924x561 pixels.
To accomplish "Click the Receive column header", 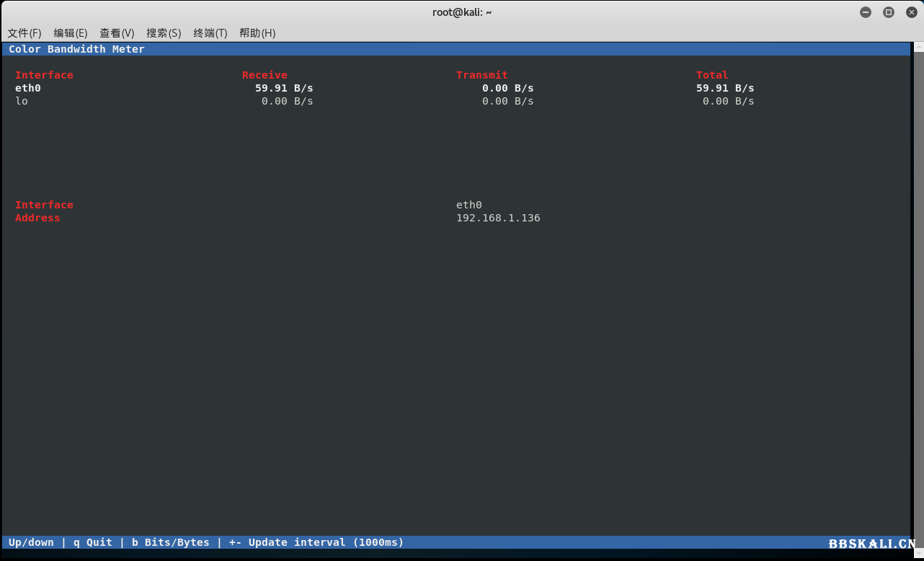I will click(x=265, y=75).
